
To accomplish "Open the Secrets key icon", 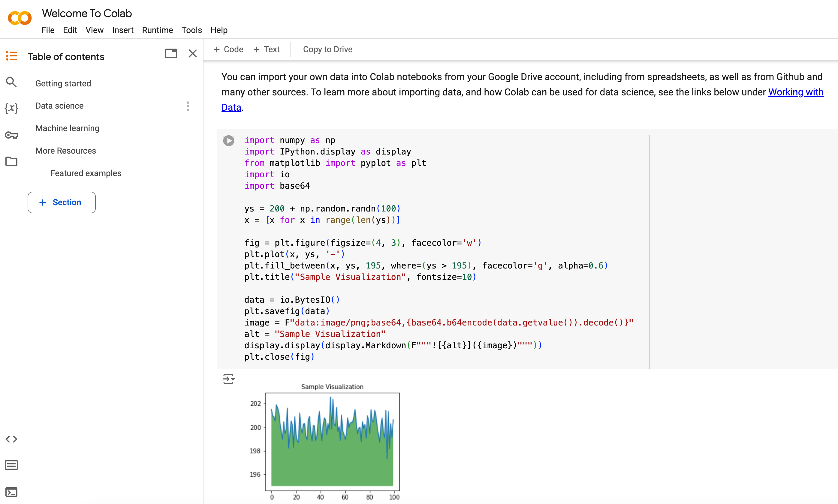I will click(11, 135).
